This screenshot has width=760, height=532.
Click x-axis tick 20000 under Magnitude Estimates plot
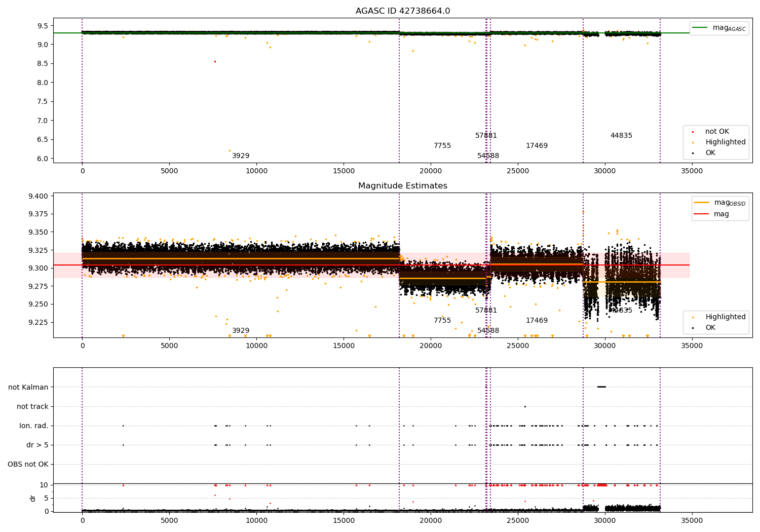tap(431, 346)
